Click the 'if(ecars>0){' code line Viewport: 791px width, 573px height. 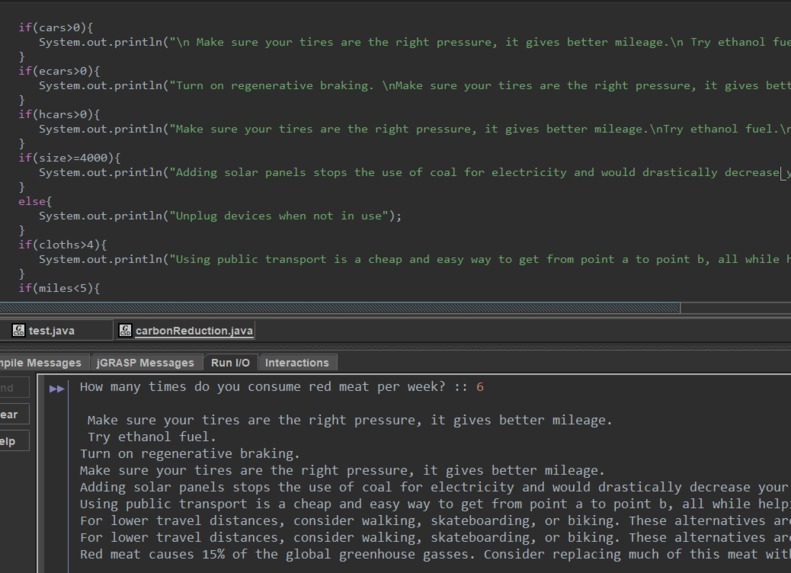pos(59,71)
